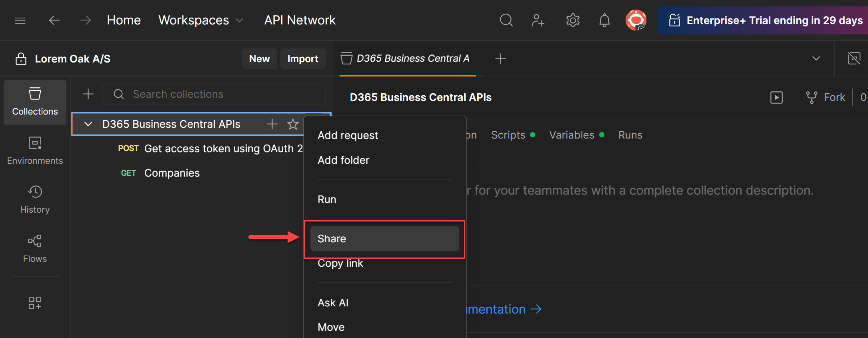This screenshot has width=868, height=338.
Task: Open a new tab with plus icon
Action: click(500, 59)
